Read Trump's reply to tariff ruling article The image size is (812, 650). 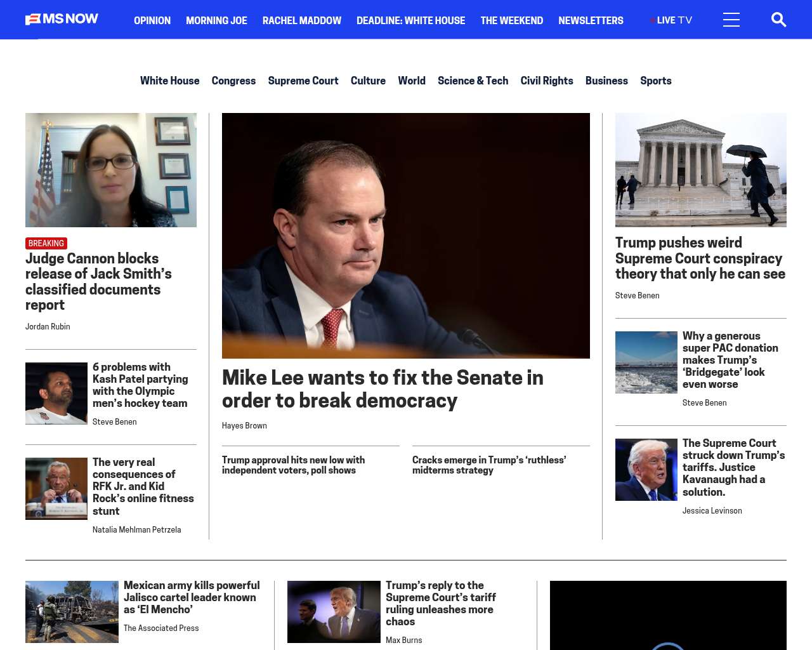click(441, 604)
